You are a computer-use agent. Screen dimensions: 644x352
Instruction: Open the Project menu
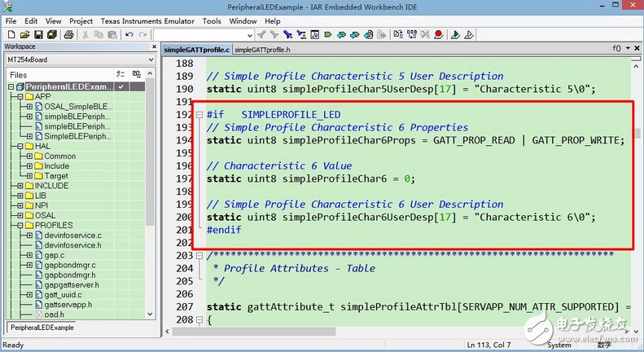pos(81,20)
